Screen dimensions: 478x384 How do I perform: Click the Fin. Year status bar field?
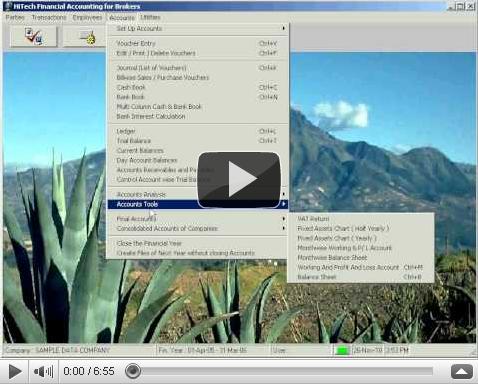coord(213,351)
